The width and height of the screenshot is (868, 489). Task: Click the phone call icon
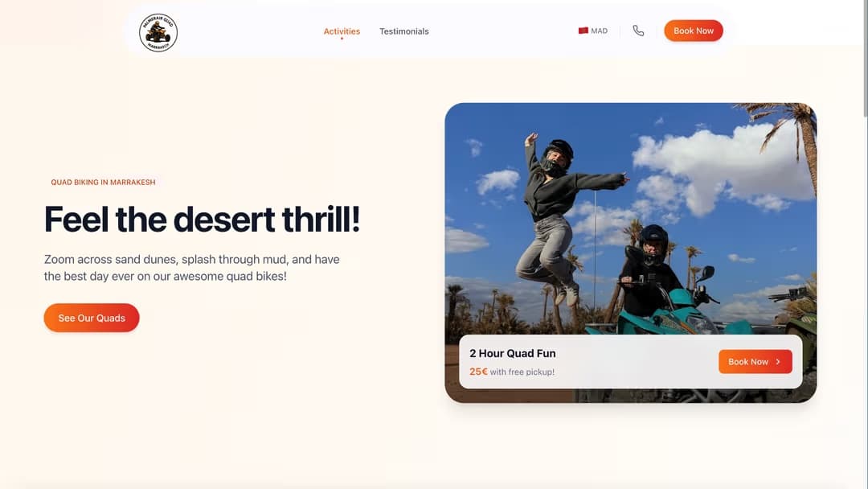[x=638, y=31]
